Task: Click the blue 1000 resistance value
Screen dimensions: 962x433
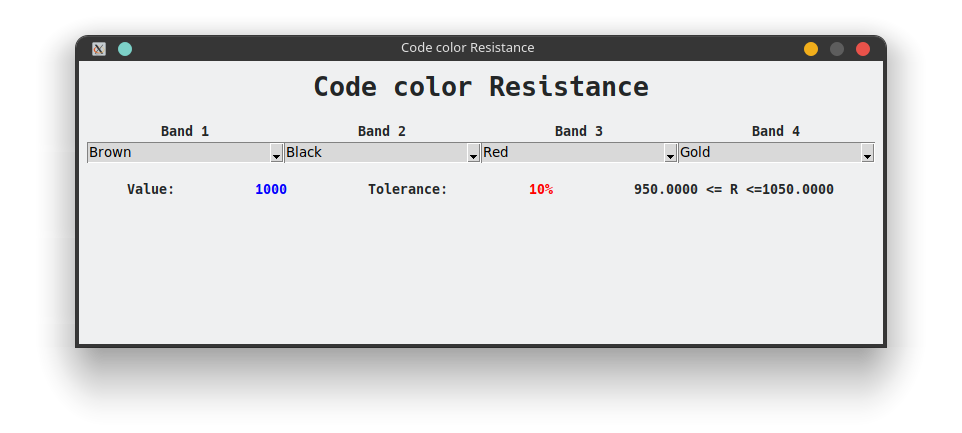Action: (x=271, y=189)
